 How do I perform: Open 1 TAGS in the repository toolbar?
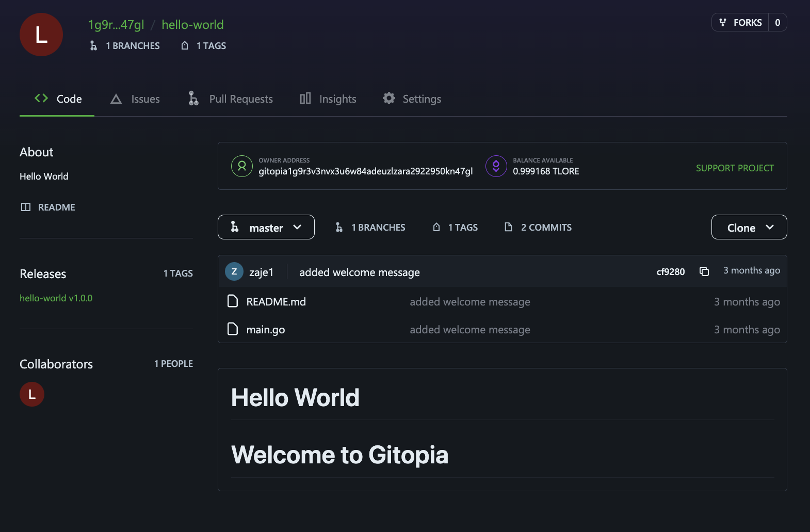[x=463, y=228]
